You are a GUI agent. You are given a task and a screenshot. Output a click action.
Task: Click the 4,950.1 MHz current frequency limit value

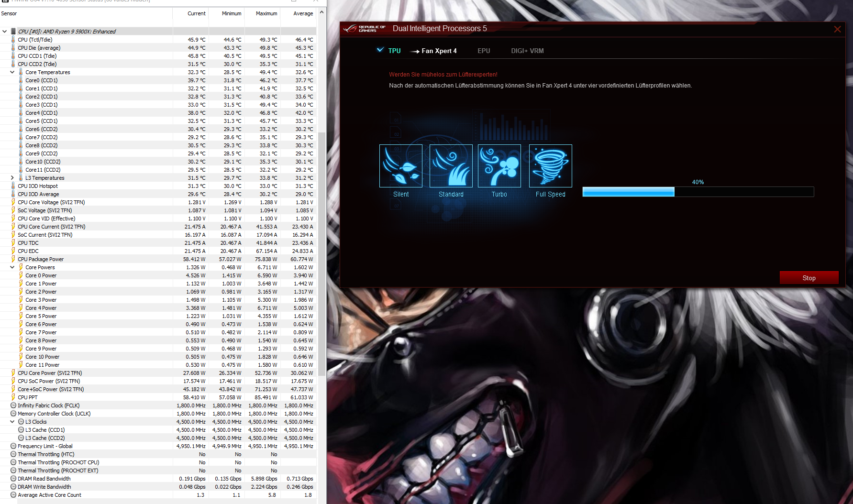pyautogui.click(x=191, y=446)
